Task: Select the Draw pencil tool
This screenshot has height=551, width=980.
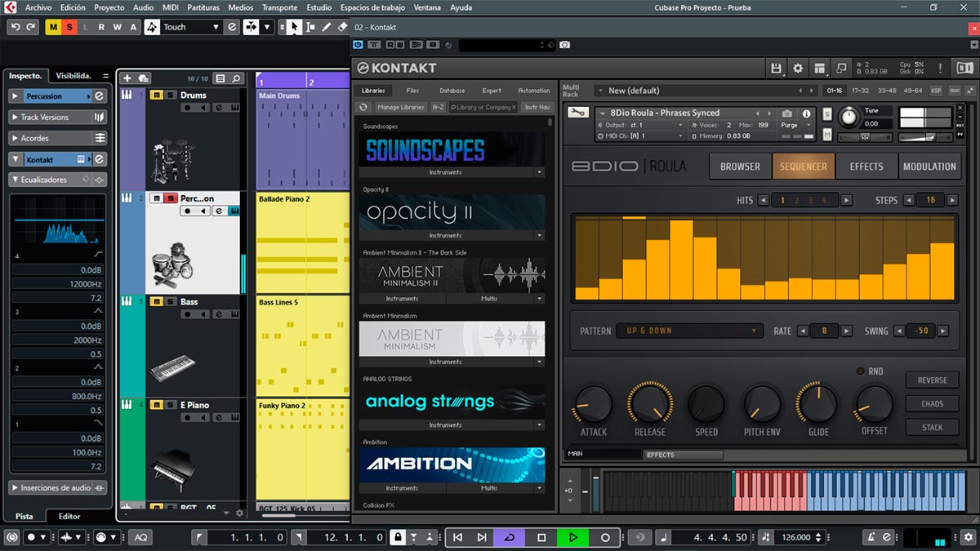Action: 327,27
